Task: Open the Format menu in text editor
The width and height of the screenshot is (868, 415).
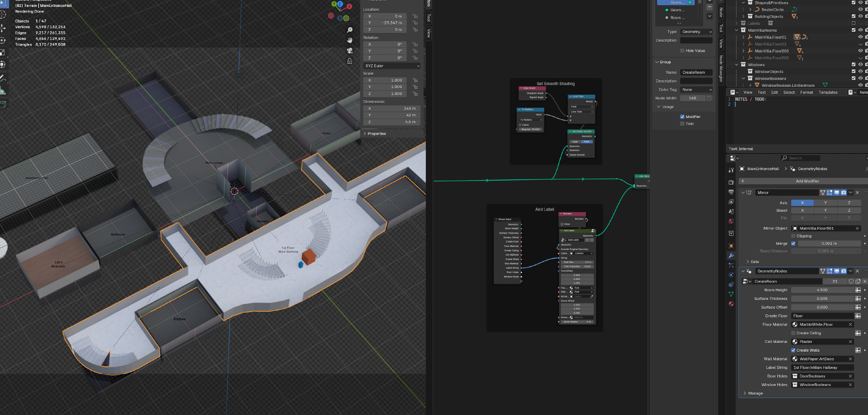Action: click(x=806, y=92)
